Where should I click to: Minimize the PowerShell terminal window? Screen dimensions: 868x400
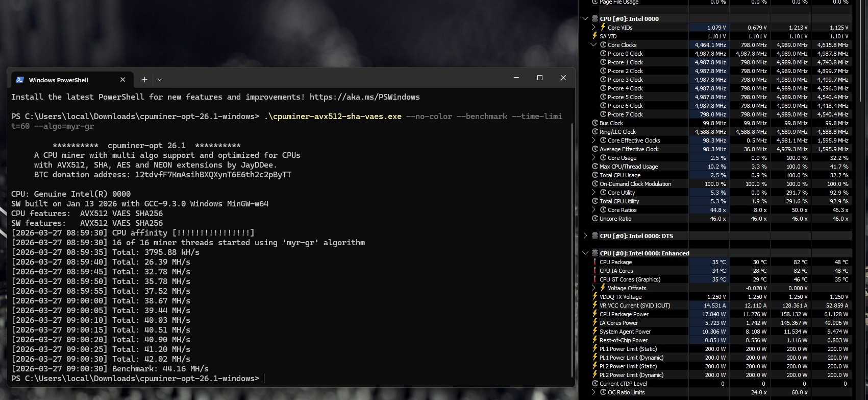click(x=516, y=78)
